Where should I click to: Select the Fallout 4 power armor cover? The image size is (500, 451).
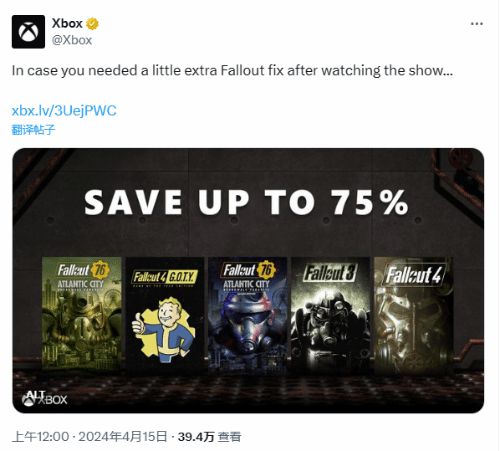[x=413, y=313]
